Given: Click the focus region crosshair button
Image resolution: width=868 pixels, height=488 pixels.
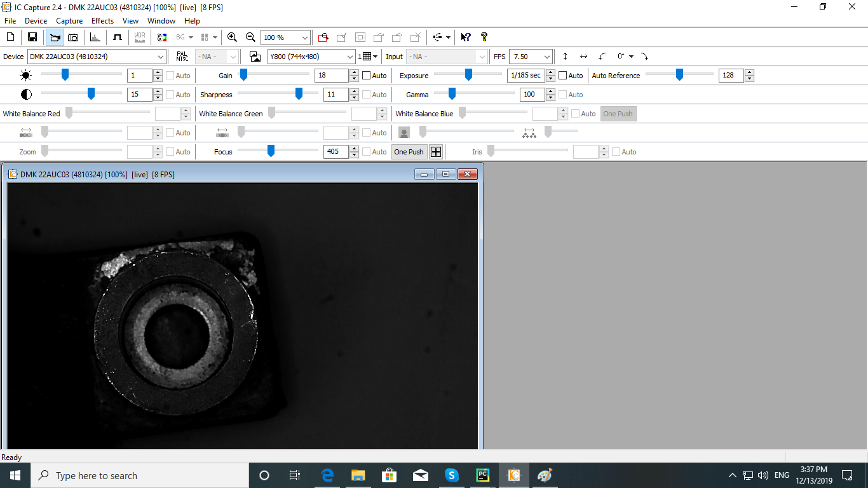Looking at the screenshot, I should 436,152.
